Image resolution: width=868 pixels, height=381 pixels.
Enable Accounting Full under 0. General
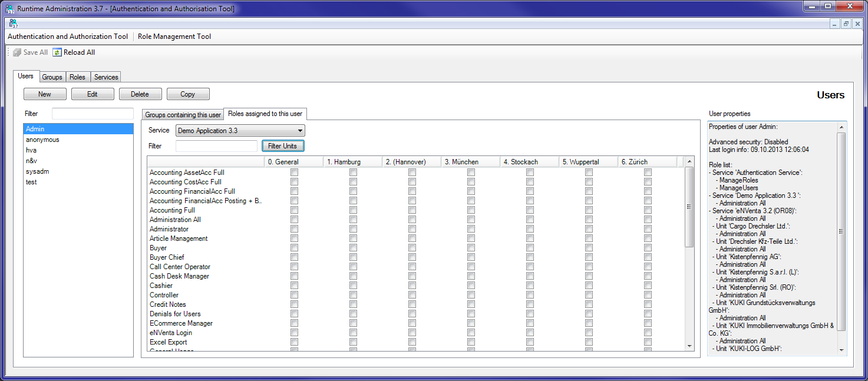pyautogui.click(x=293, y=210)
